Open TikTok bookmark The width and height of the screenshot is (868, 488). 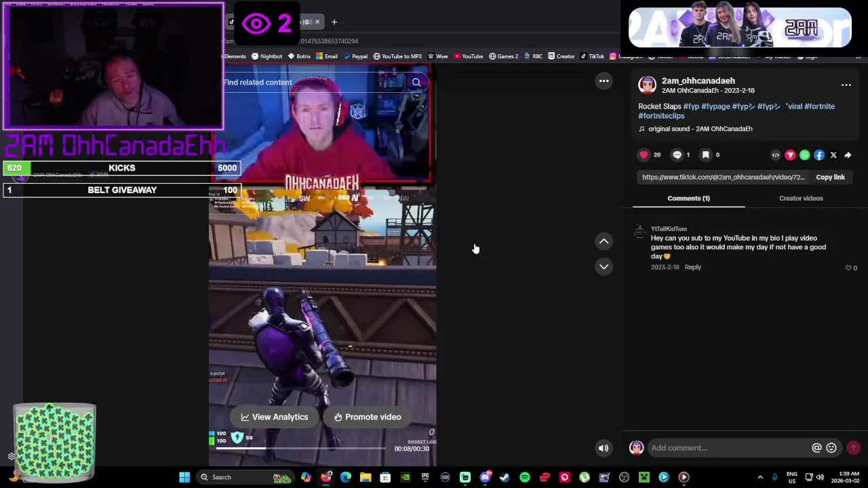(592, 56)
